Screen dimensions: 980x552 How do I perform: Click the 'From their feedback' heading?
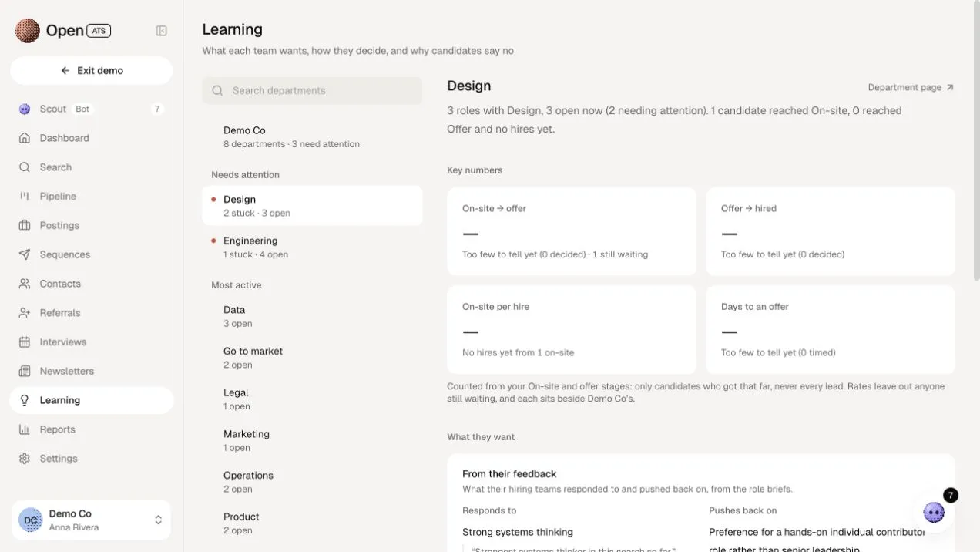509,474
